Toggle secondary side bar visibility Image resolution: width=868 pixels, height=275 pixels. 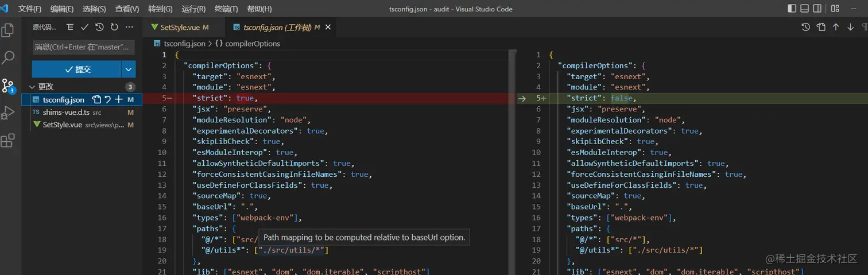pyautogui.click(x=817, y=9)
